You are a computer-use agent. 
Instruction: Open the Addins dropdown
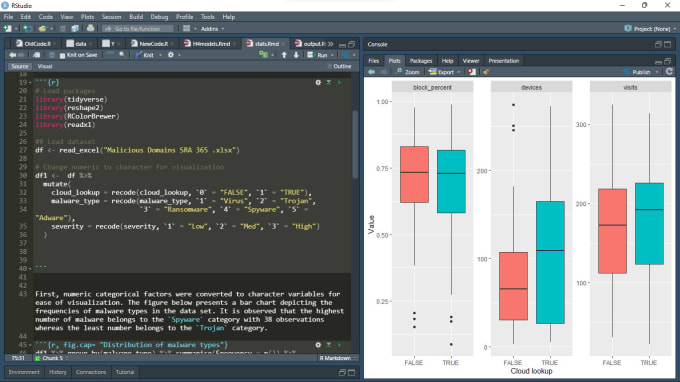coord(212,29)
